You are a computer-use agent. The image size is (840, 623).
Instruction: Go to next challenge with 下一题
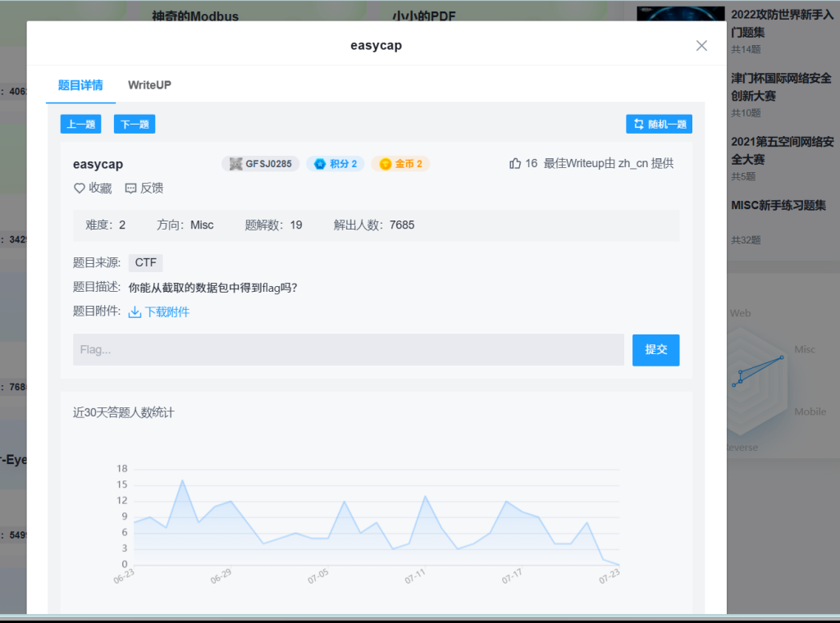coord(135,125)
